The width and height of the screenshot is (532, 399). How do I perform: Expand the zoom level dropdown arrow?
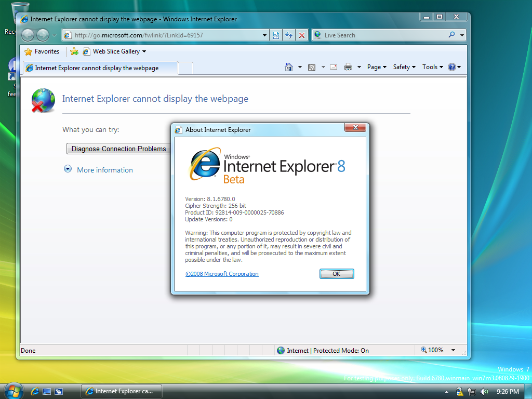click(x=453, y=351)
